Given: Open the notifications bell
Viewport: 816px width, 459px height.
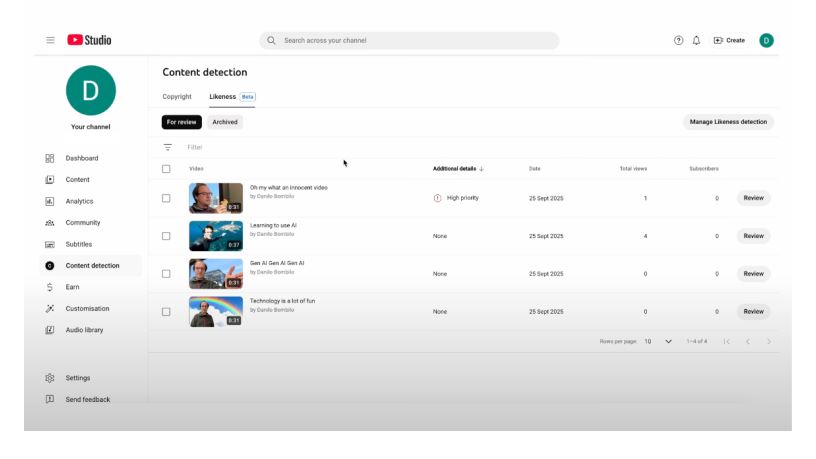Looking at the screenshot, I should [696, 40].
